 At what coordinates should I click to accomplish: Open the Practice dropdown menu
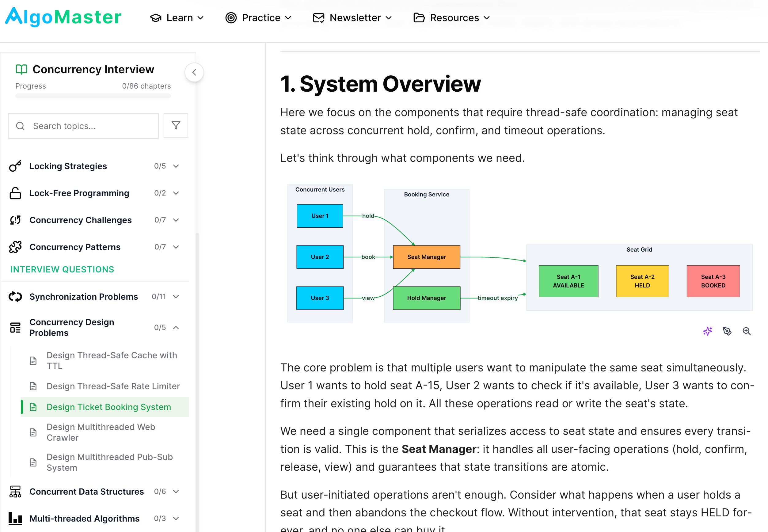point(258,18)
